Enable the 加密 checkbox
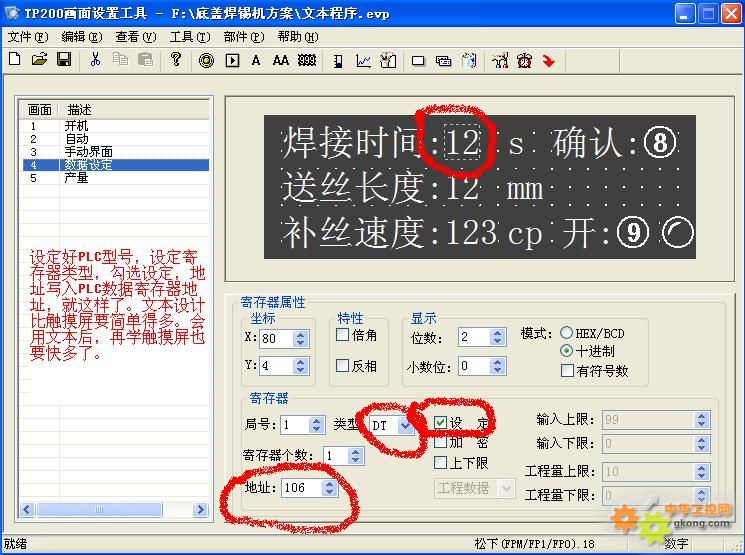The width and height of the screenshot is (745, 555). pos(440,442)
